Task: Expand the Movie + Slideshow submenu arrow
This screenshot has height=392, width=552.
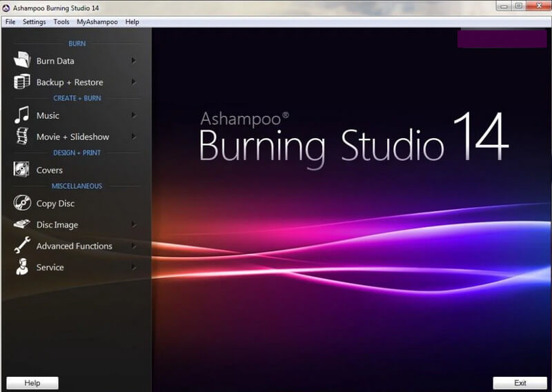Action: (x=133, y=136)
